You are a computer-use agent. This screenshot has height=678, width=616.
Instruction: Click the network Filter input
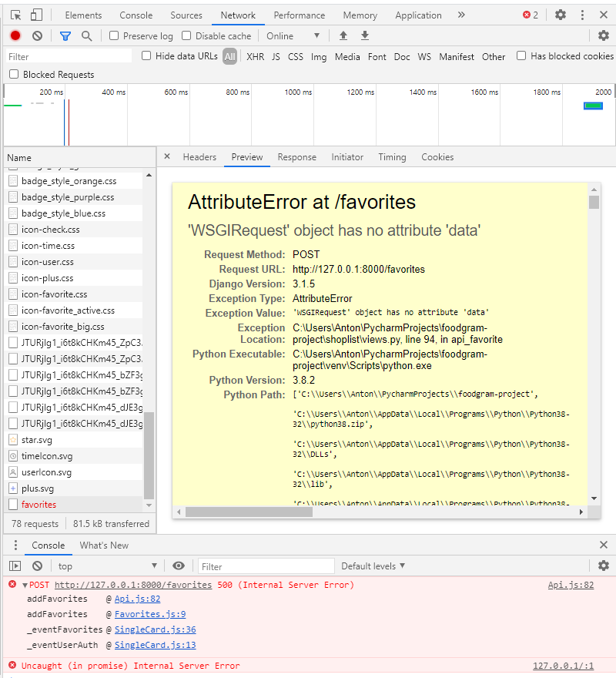pos(69,57)
